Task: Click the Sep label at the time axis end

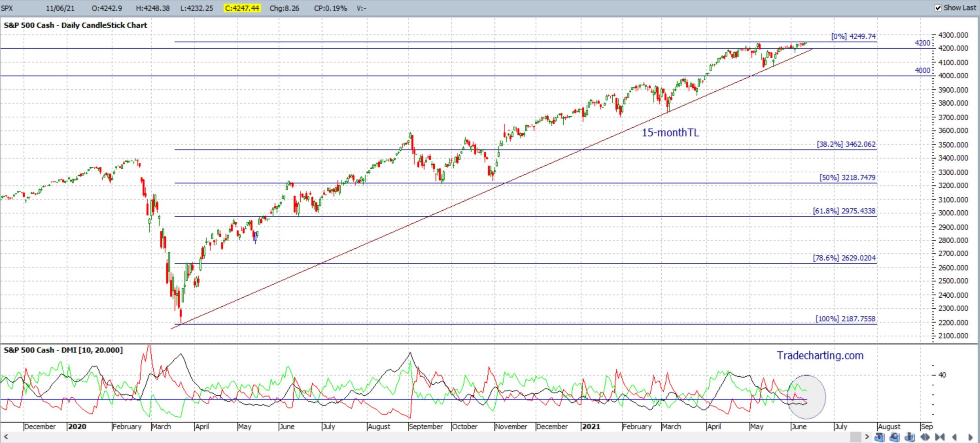Action: pos(927,426)
